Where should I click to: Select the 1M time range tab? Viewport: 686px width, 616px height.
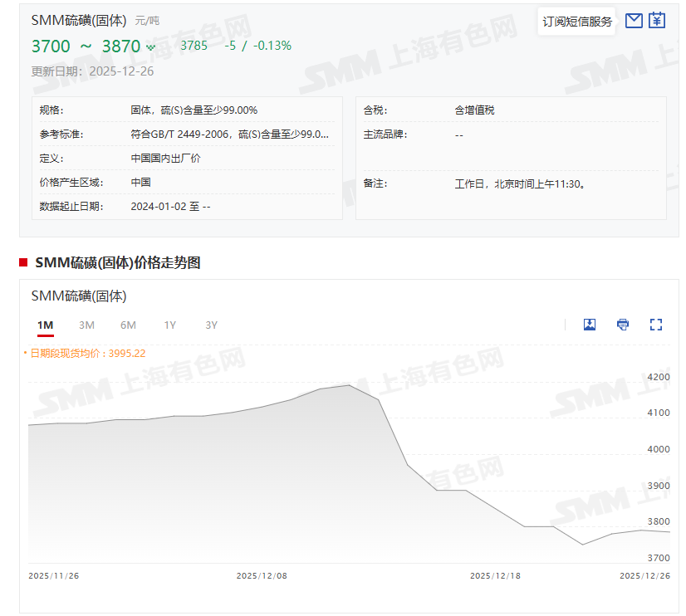click(45, 325)
